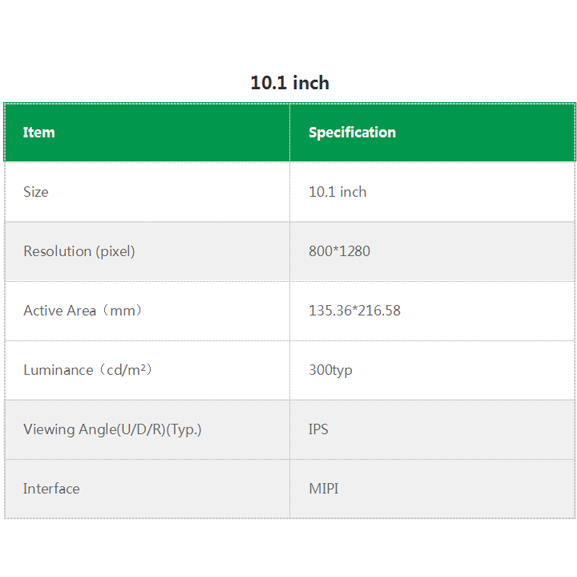Image resolution: width=577 pixels, height=577 pixels.
Task: Select the 'Interface' row label
Action: (x=51, y=489)
